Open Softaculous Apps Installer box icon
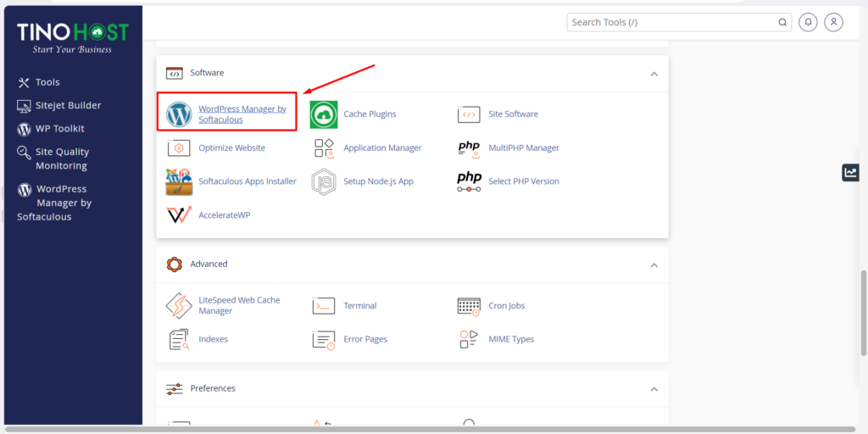The height and width of the screenshot is (434, 868). [179, 181]
